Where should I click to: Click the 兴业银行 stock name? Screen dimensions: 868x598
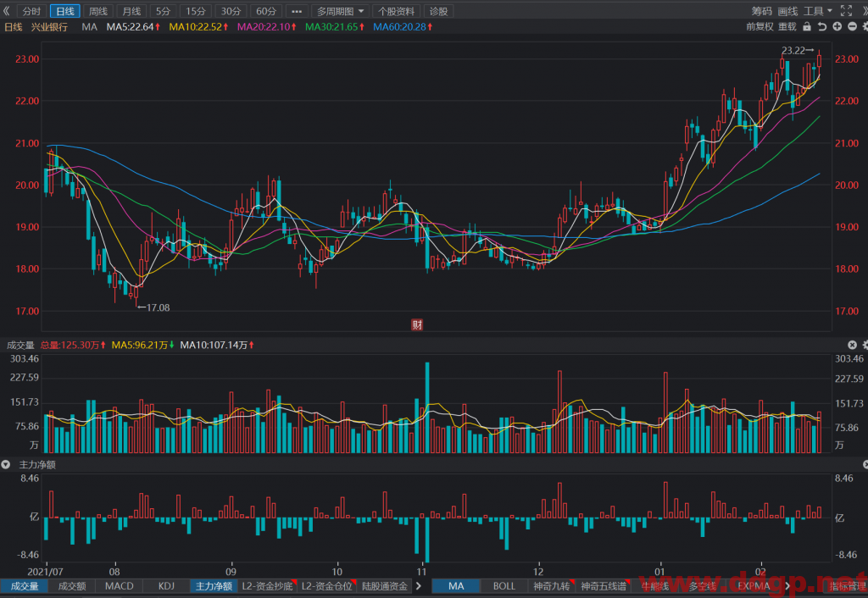(49, 26)
